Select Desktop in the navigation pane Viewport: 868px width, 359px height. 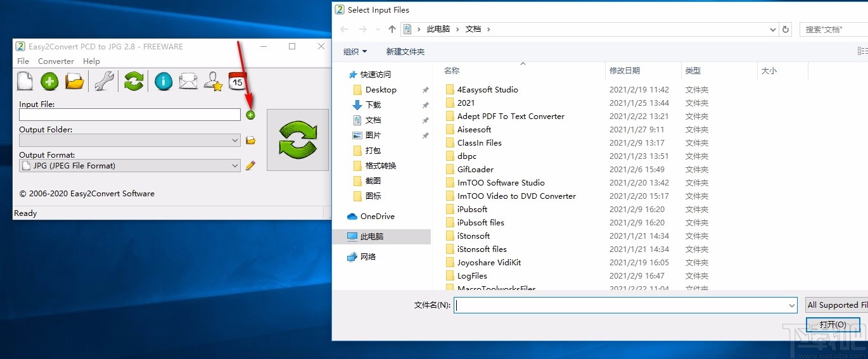381,90
